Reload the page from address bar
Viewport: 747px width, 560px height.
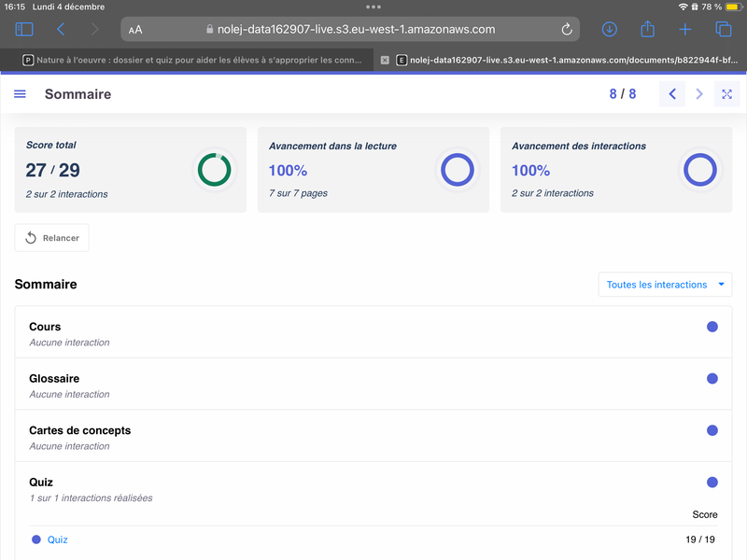click(x=567, y=30)
